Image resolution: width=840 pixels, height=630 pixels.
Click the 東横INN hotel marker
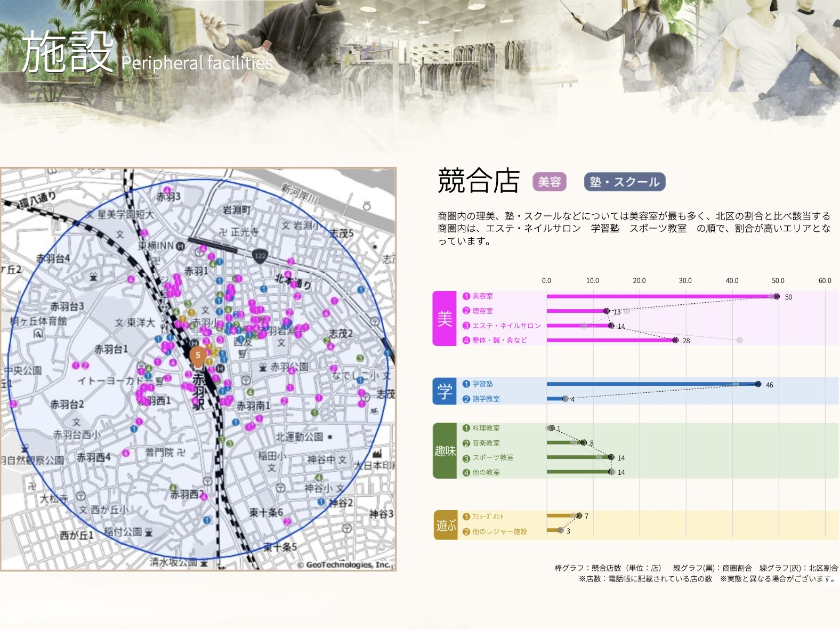(181, 246)
